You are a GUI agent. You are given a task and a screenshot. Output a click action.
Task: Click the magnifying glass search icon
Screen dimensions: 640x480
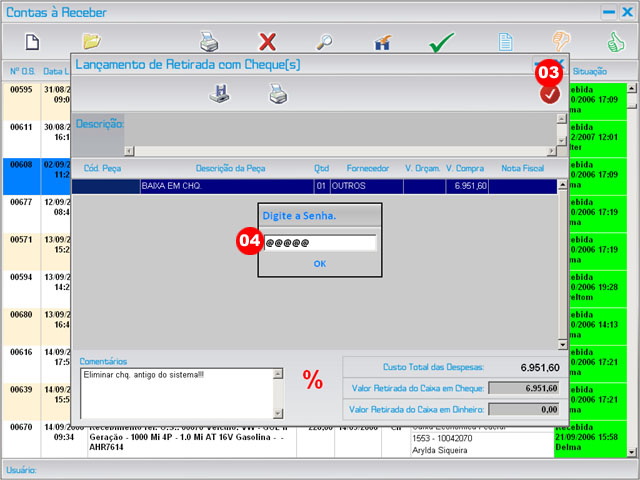click(325, 42)
